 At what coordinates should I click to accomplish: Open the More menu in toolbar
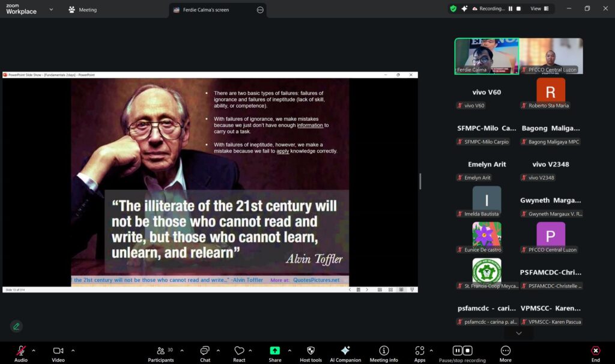click(x=506, y=351)
